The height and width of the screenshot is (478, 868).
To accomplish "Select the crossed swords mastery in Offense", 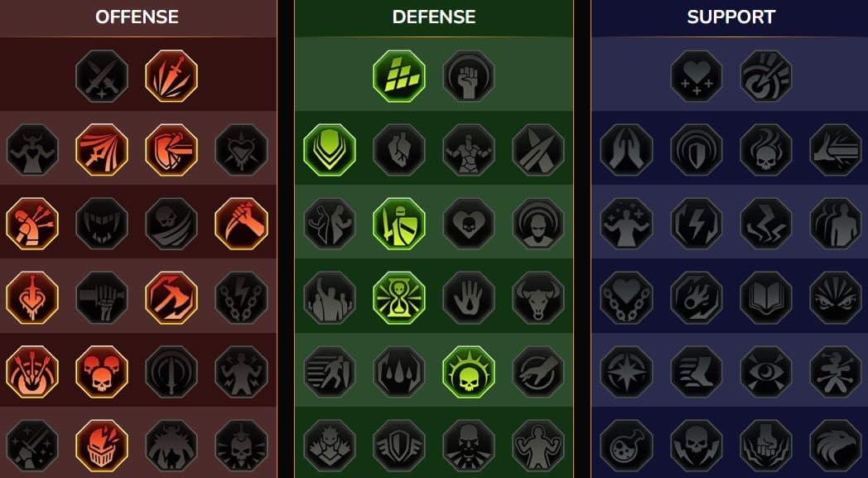I will point(102,76).
